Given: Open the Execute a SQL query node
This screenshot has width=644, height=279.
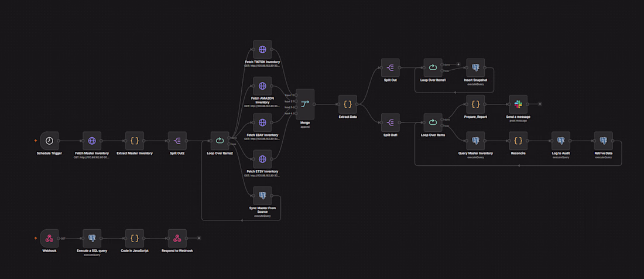Looking at the screenshot, I should click(91, 239).
